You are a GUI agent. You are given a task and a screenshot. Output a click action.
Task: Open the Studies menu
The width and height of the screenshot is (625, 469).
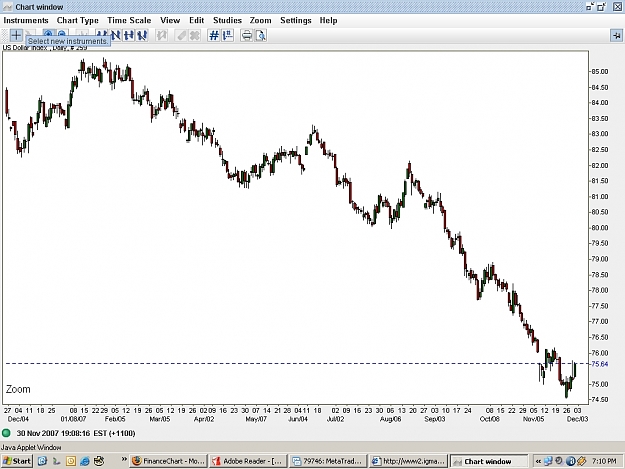pyautogui.click(x=227, y=20)
